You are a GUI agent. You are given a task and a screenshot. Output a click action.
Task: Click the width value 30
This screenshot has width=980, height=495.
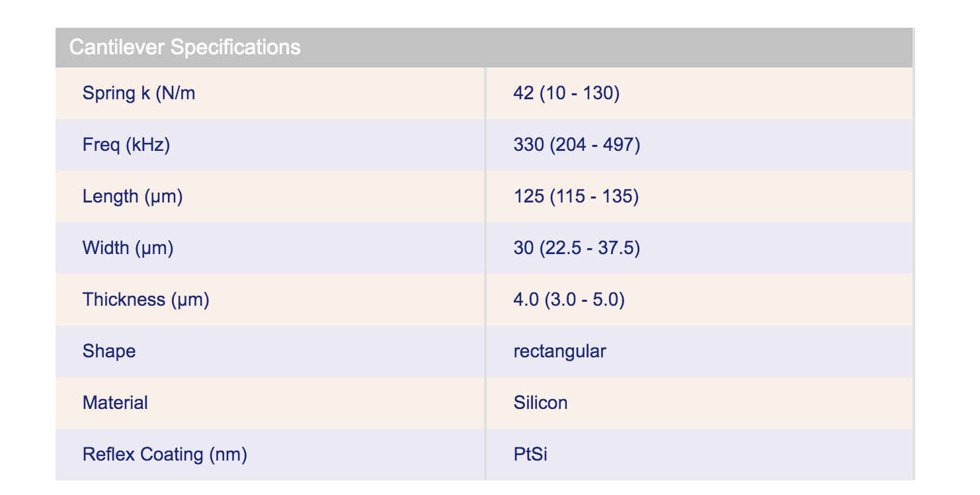tap(523, 248)
